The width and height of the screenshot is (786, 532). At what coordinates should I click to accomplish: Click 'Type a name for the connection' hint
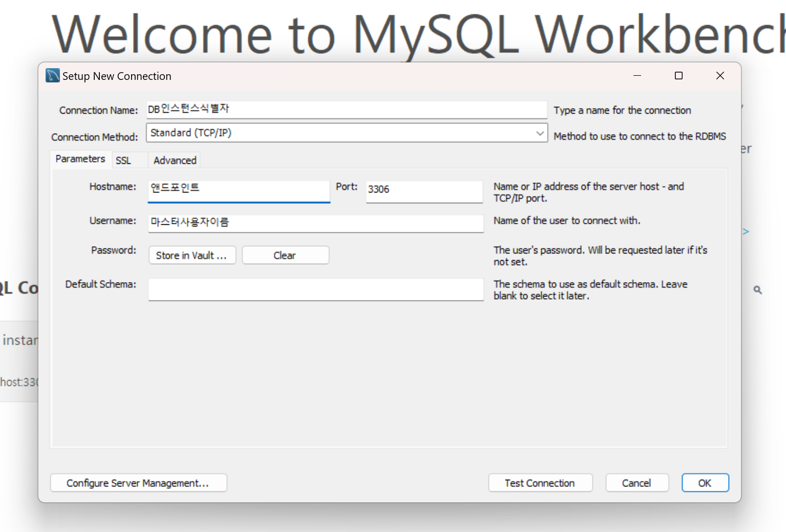pos(622,110)
